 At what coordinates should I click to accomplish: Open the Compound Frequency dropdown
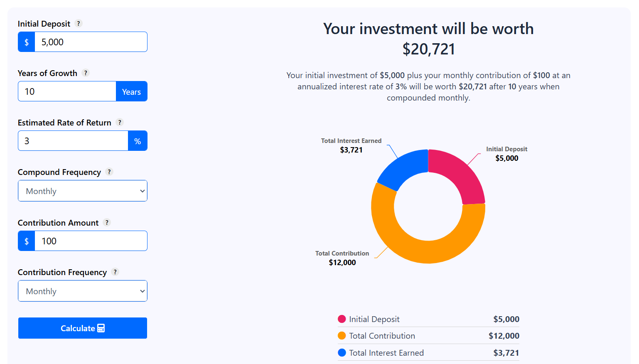tap(82, 191)
